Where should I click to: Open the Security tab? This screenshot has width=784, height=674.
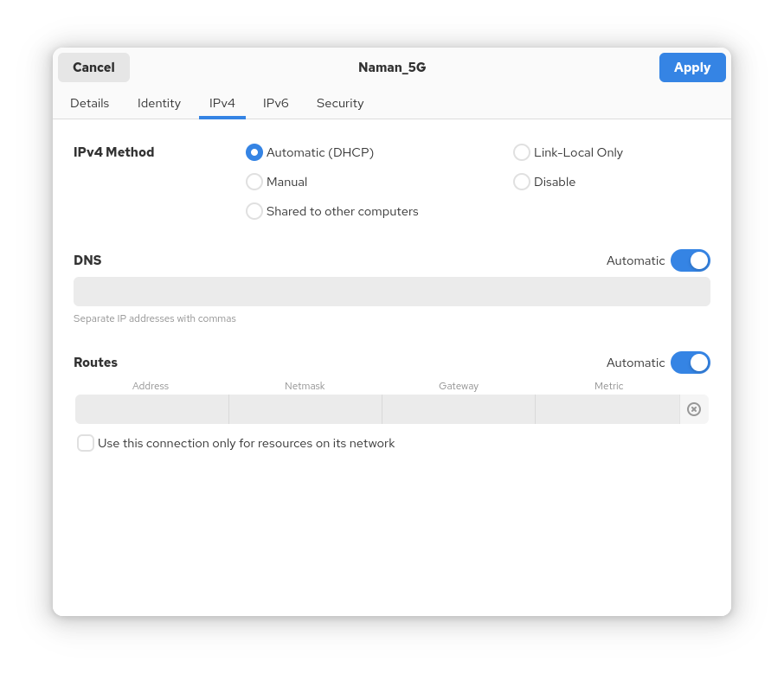click(340, 103)
